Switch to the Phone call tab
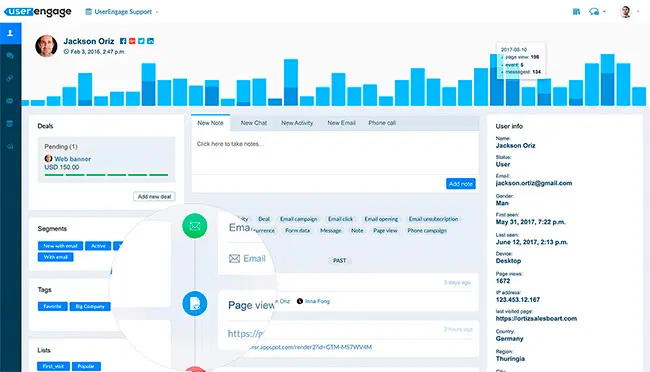Screen dimensions: 650x372 coord(382,123)
